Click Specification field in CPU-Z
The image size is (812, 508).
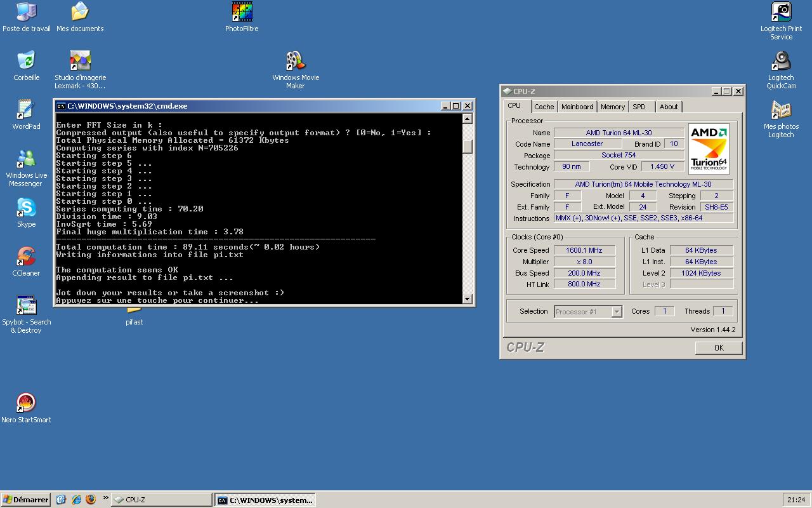(x=643, y=184)
